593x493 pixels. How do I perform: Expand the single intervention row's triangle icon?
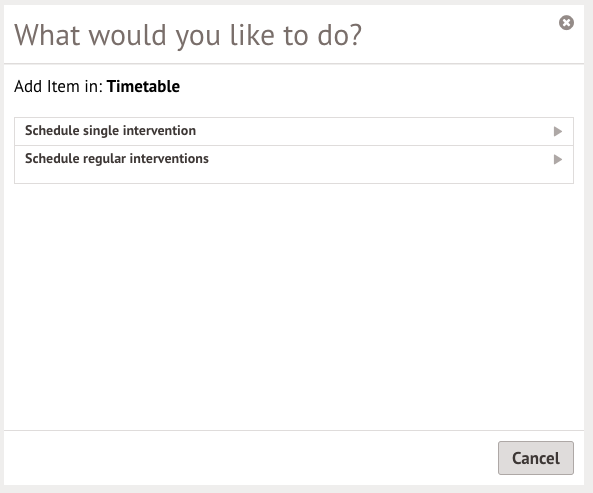pos(557,131)
